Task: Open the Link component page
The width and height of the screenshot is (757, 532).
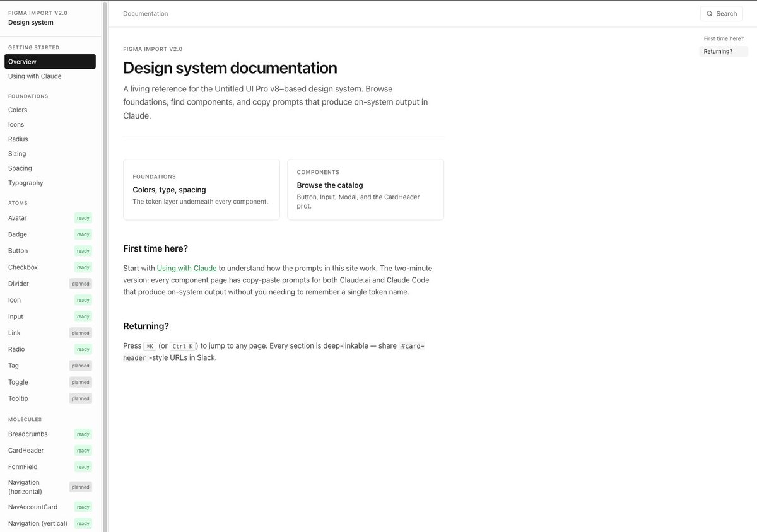Action: point(50,333)
